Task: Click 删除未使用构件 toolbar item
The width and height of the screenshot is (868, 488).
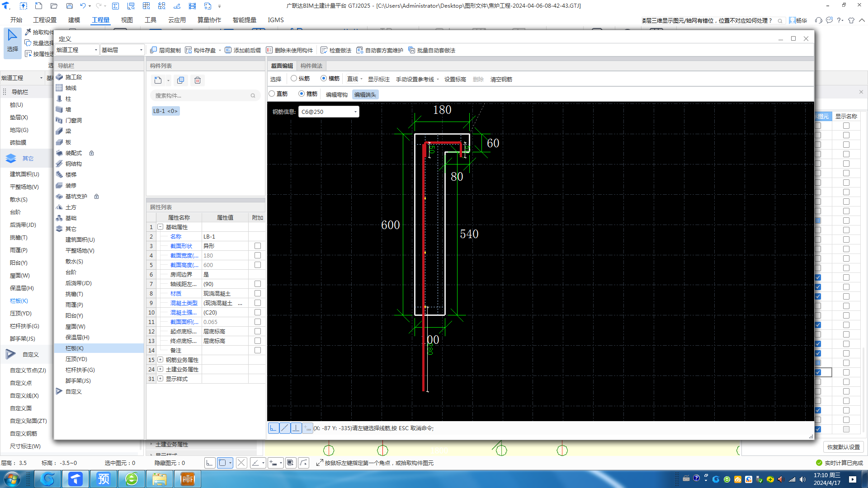Action: click(289, 50)
